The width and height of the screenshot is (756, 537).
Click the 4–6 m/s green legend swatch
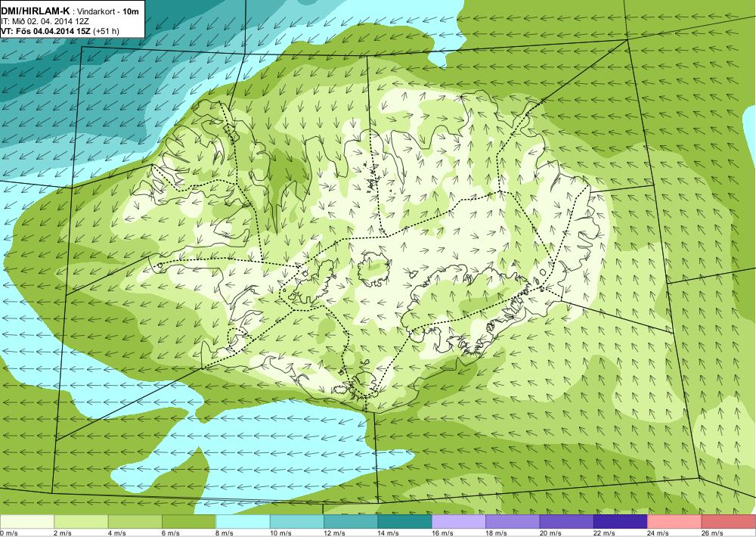135,522
